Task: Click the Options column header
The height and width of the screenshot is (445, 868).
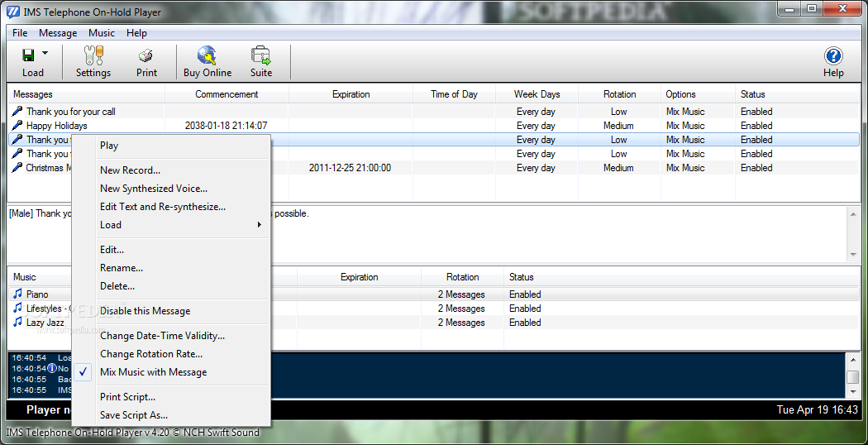Action: point(698,94)
